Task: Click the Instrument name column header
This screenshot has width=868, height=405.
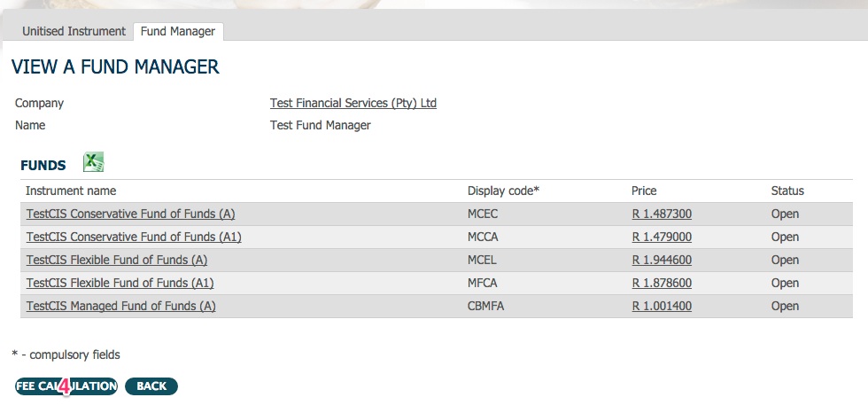Action: tap(71, 191)
